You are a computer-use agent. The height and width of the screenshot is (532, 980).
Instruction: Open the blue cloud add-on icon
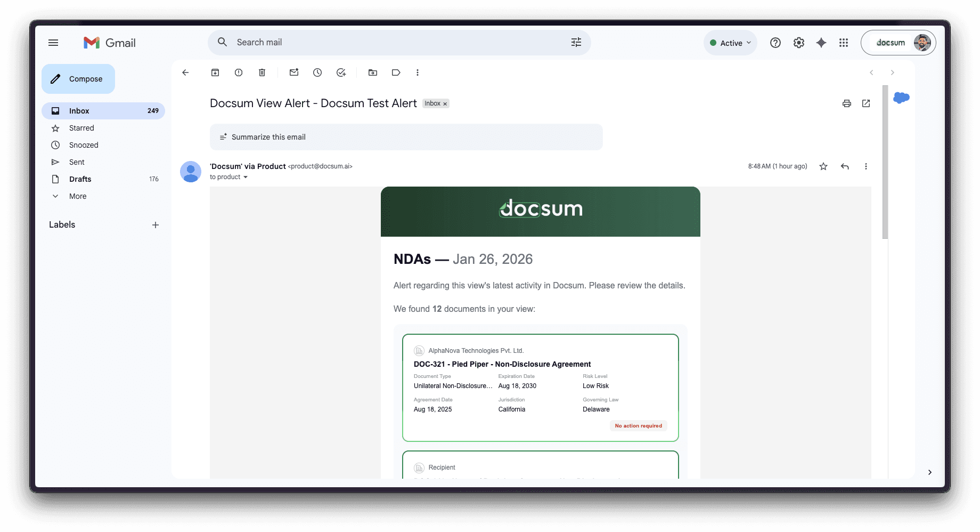[901, 98]
